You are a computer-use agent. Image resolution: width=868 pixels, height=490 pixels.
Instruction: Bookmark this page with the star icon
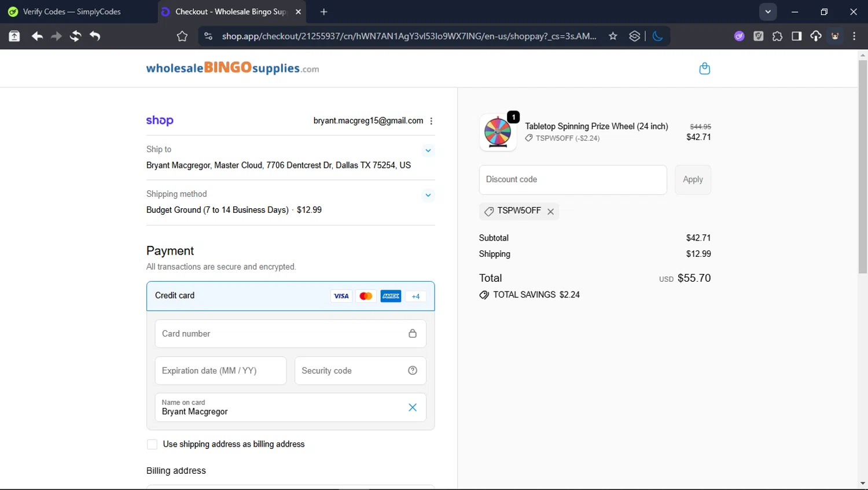(x=613, y=36)
